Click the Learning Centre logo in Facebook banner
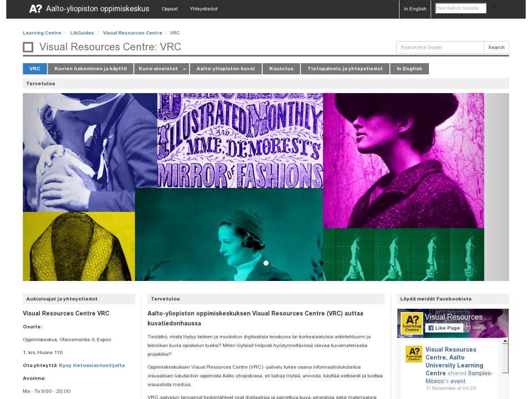532x399 pixels. [x=412, y=323]
